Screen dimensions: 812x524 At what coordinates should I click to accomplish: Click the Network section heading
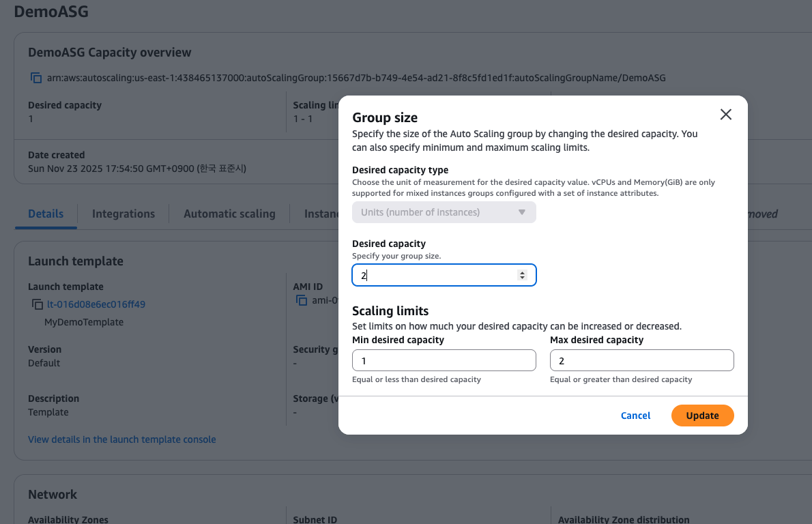53,495
